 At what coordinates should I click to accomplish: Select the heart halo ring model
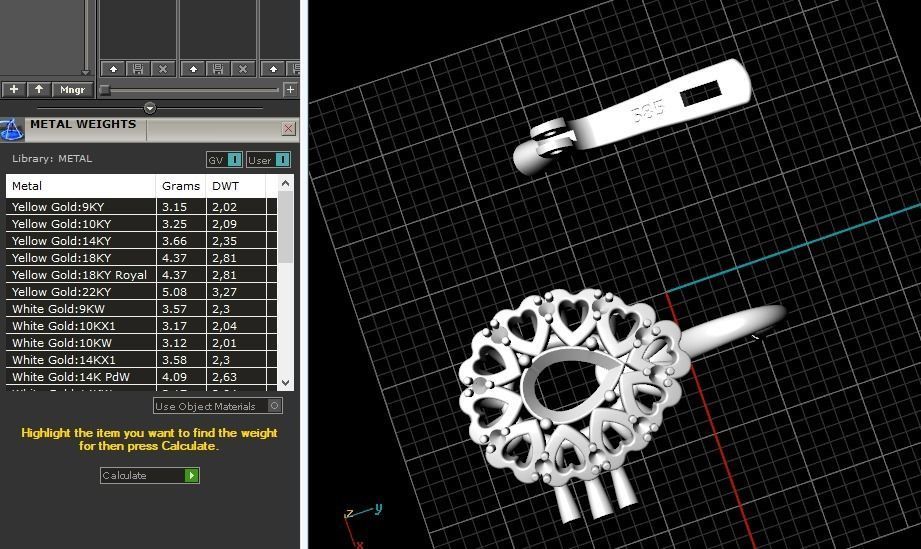point(573,388)
